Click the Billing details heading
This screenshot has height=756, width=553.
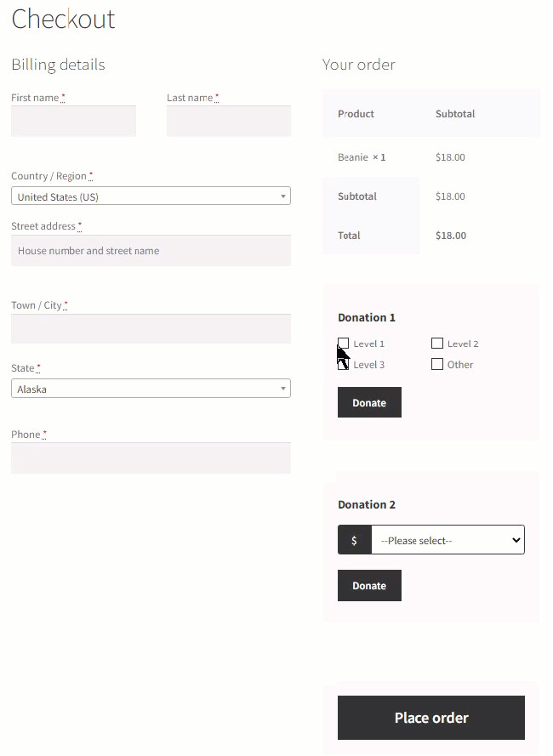[x=58, y=65]
